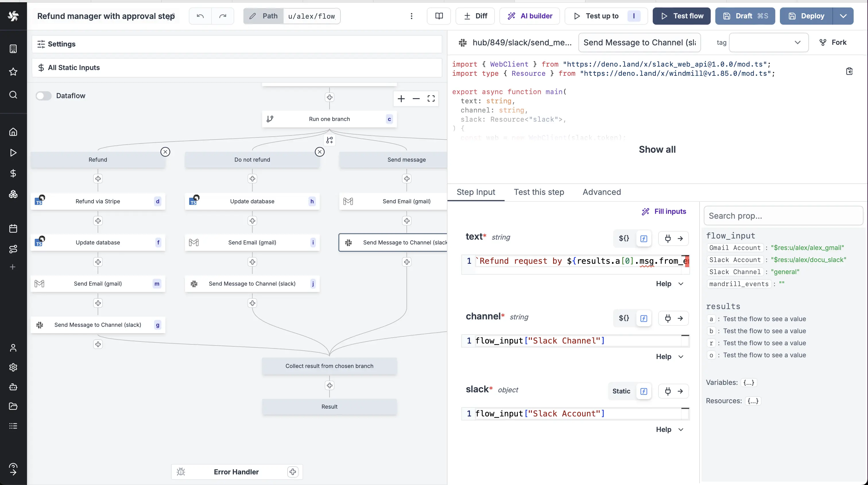Open Schedules from the sidebar

(x=13, y=228)
